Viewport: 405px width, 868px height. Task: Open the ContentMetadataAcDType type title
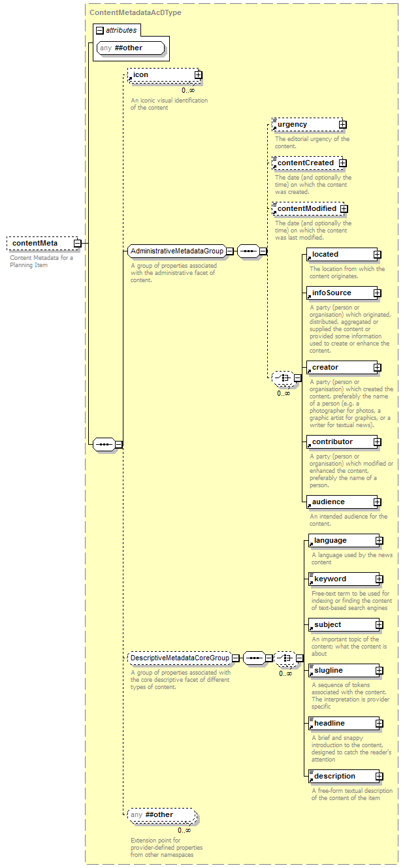[x=135, y=12]
